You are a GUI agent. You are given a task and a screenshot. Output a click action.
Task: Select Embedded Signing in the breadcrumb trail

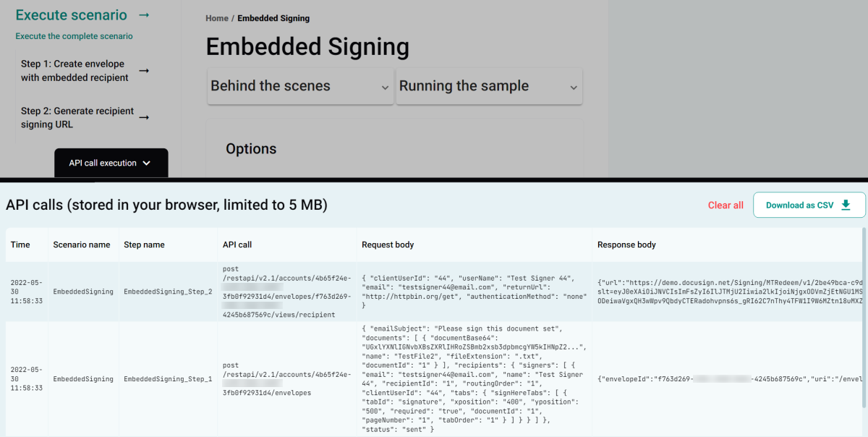pos(273,18)
